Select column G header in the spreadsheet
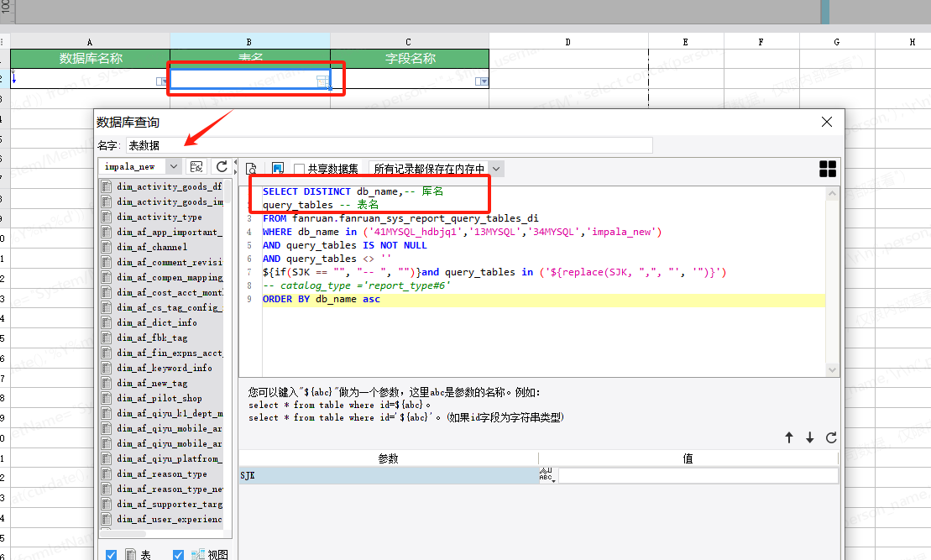Image resolution: width=931 pixels, height=560 pixels. [x=837, y=42]
